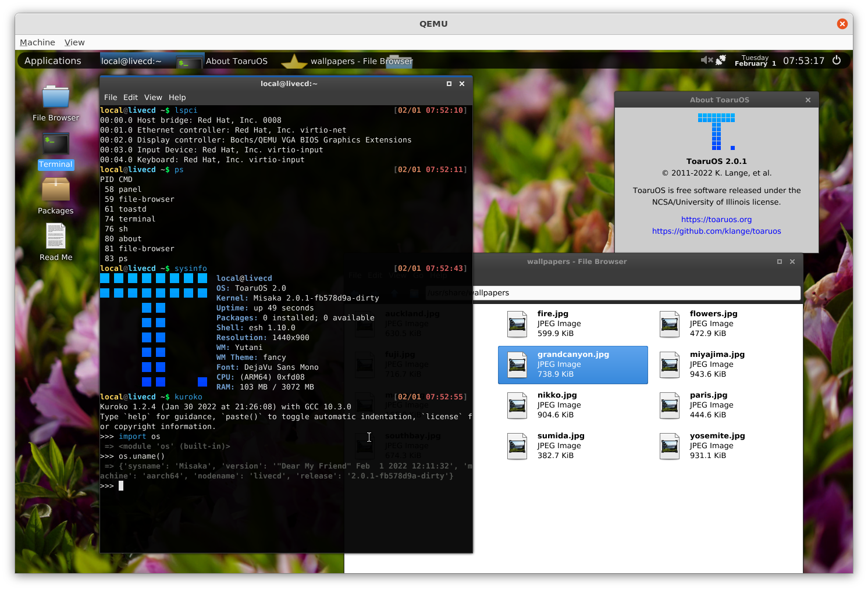Click the Machine menu in QEMU
The width and height of the screenshot is (868, 590).
[x=37, y=42]
